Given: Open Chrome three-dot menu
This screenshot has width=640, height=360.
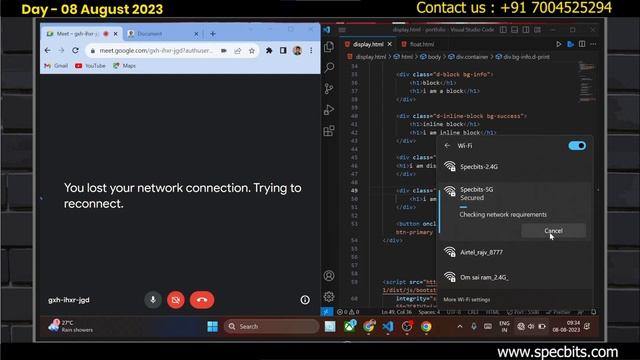Looking at the screenshot, I should [311, 51].
